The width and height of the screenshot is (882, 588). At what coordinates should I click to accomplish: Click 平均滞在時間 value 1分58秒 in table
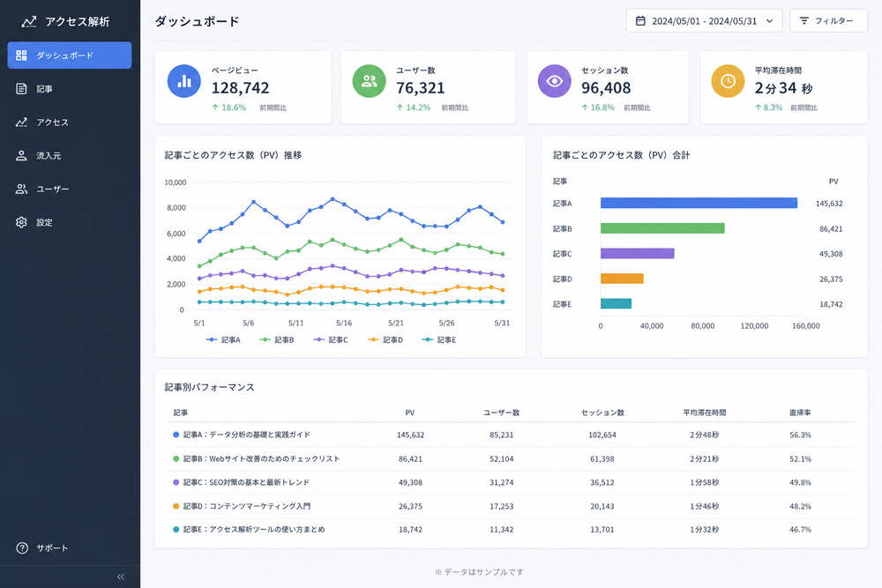(704, 482)
